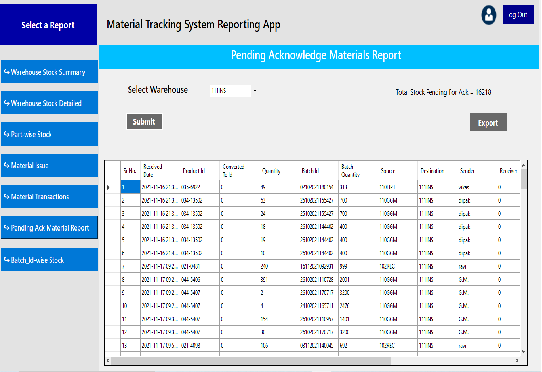542x372 pixels.
Task: Open the Batch_Id-wise Stock report
Action: coord(49,260)
